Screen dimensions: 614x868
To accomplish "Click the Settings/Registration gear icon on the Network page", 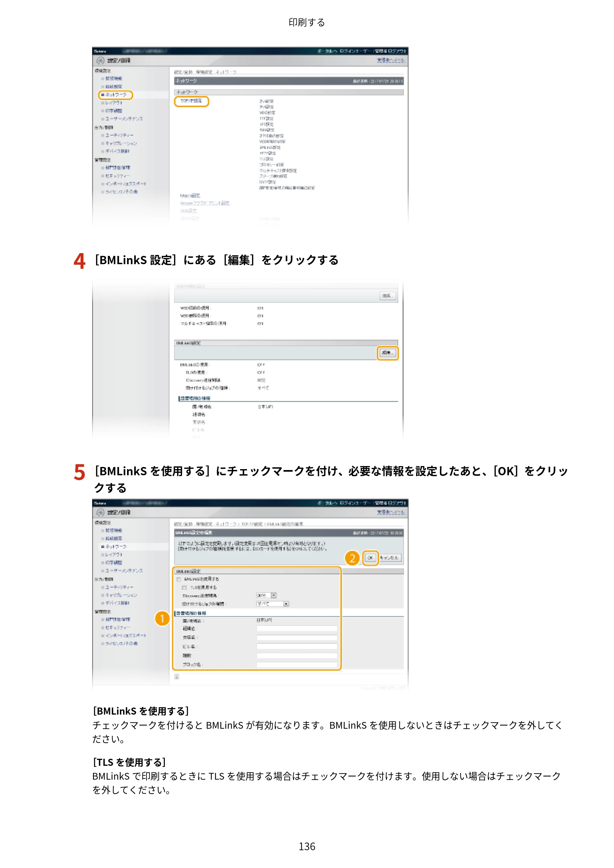I will (100, 60).
